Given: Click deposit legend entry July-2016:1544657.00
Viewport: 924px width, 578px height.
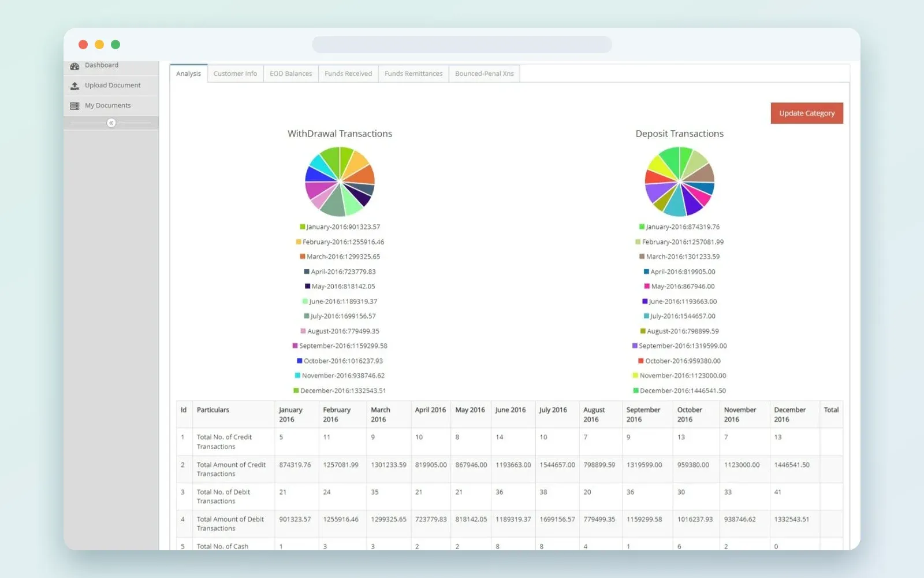Looking at the screenshot, I should point(680,316).
